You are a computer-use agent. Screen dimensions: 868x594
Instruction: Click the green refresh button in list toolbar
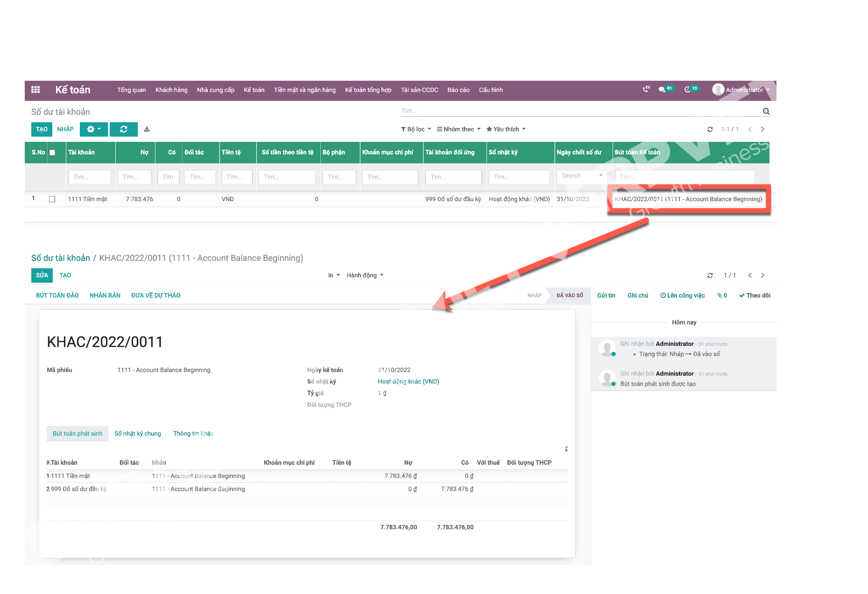pos(124,129)
